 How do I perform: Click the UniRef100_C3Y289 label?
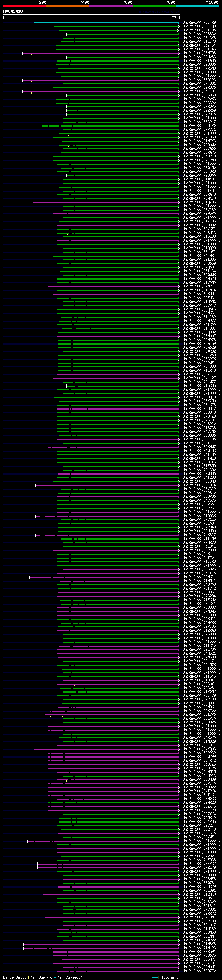click(x=199, y=210)
